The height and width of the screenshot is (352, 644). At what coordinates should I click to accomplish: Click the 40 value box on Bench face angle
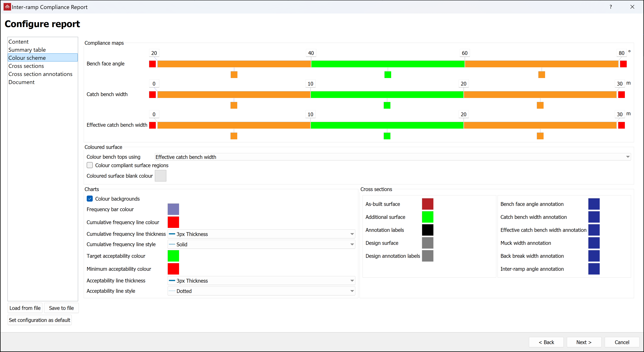point(311,53)
